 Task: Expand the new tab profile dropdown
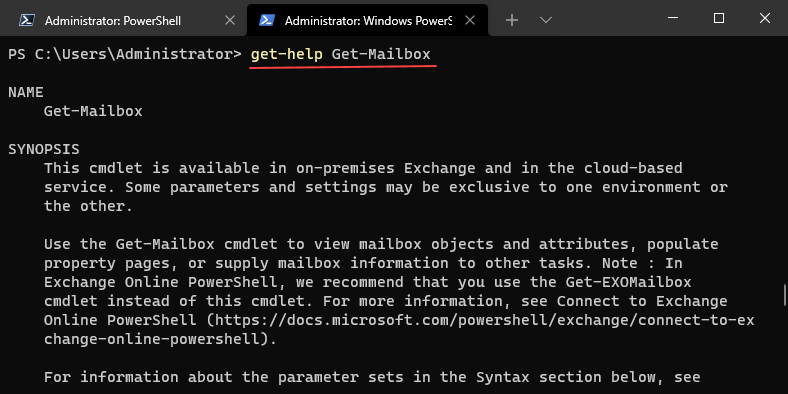coord(545,20)
